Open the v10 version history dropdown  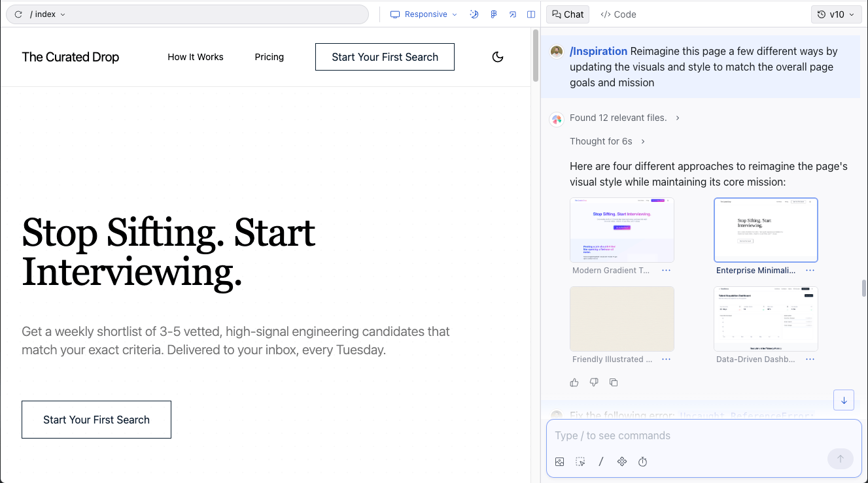point(837,14)
